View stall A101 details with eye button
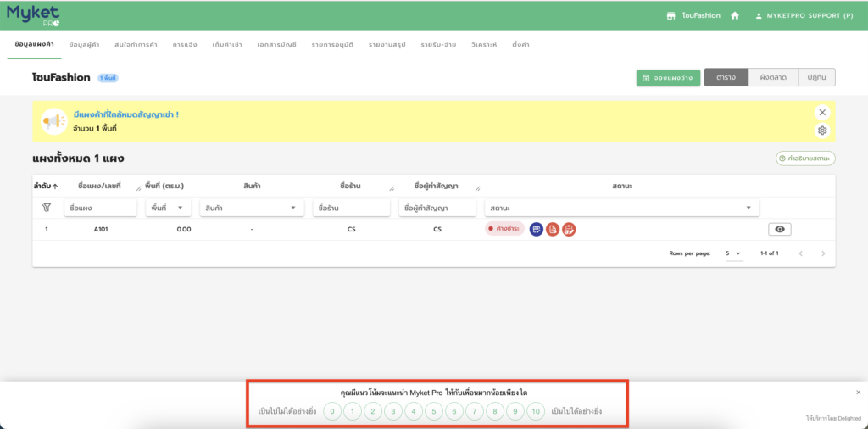 coord(780,229)
